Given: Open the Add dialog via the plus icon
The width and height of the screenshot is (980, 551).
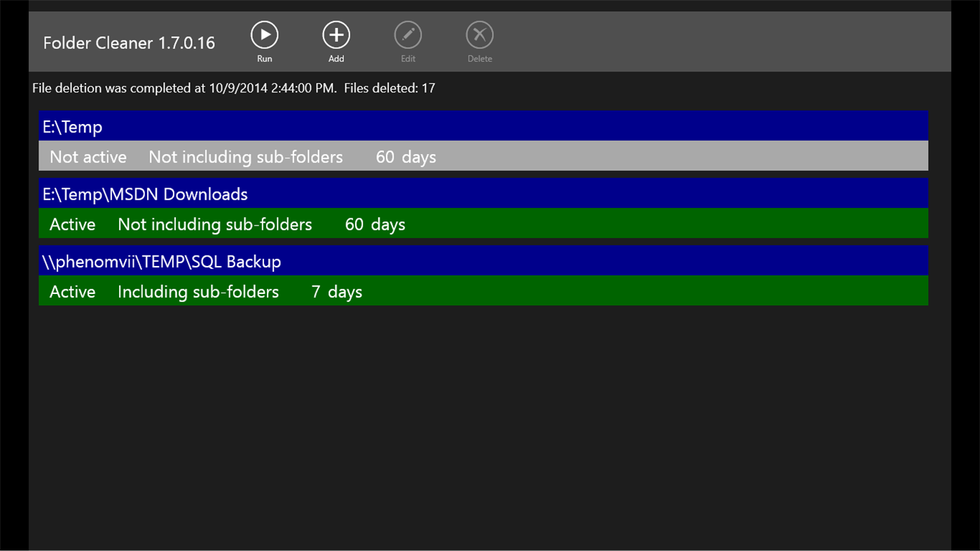Looking at the screenshot, I should [336, 33].
